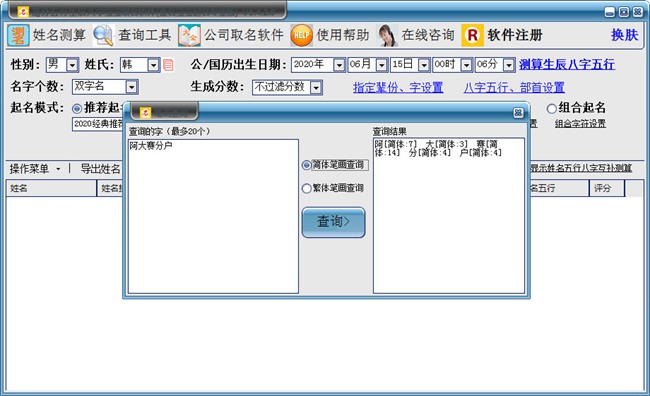Close the main application window
The height and width of the screenshot is (396, 650).
click(x=638, y=12)
